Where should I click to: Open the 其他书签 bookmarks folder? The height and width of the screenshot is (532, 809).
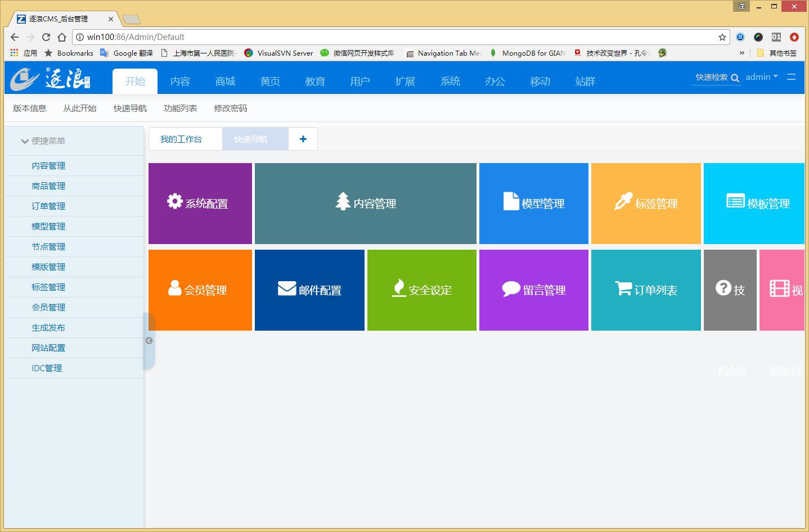(777, 53)
